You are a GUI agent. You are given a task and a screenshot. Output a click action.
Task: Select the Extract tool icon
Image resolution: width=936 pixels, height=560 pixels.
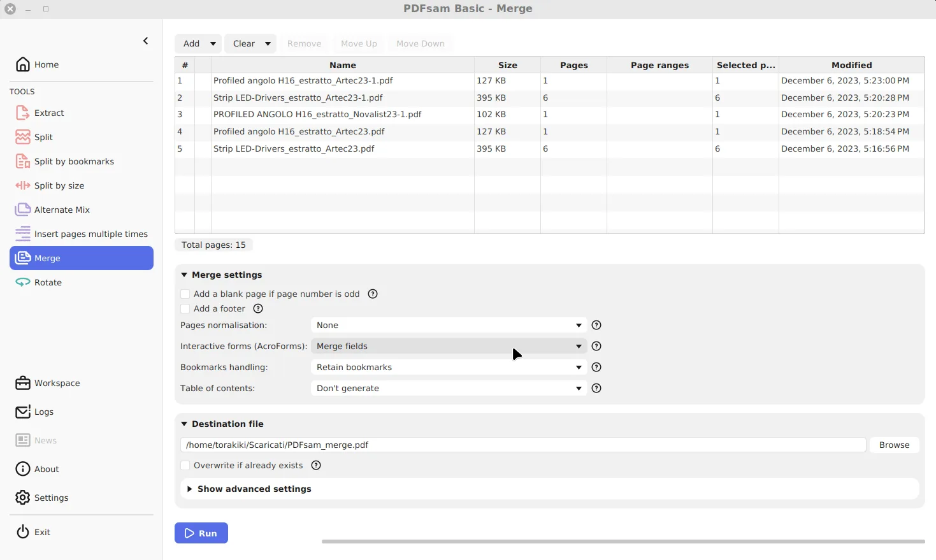coord(23,113)
